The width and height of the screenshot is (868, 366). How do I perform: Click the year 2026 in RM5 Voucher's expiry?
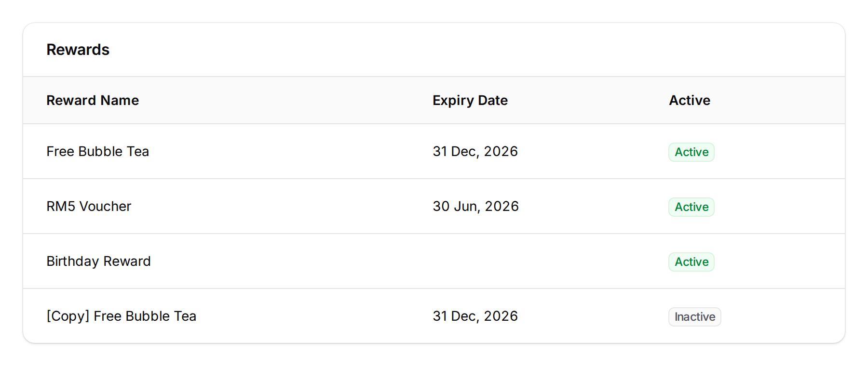(502, 206)
